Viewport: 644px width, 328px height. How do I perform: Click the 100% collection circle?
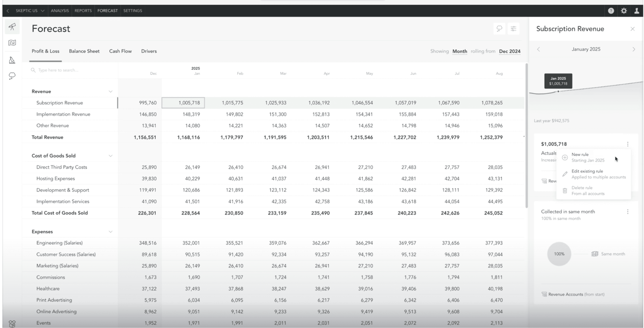(559, 254)
